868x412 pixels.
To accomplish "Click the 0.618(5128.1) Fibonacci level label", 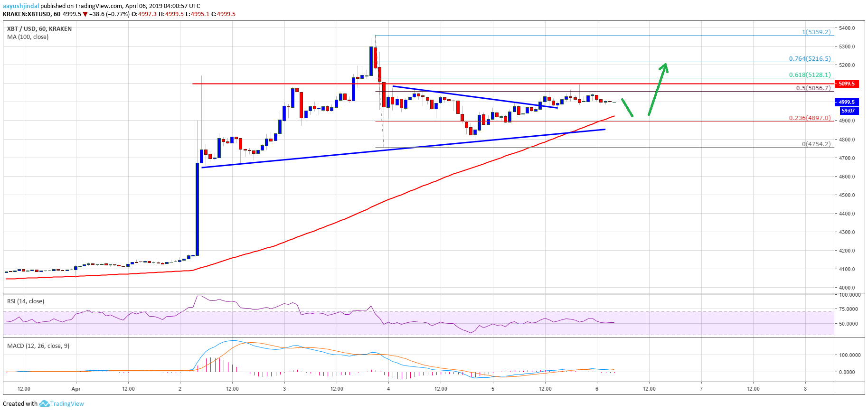I will click(x=810, y=75).
